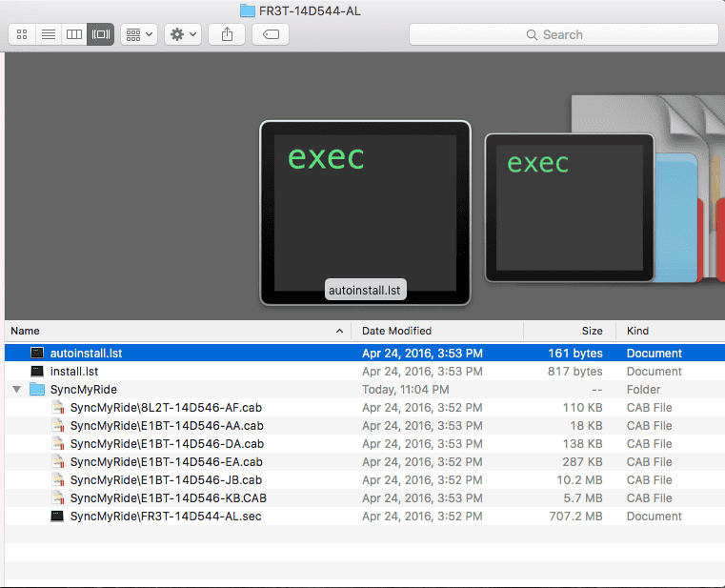Sort by the Date Modified column

(x=396, y=331)
